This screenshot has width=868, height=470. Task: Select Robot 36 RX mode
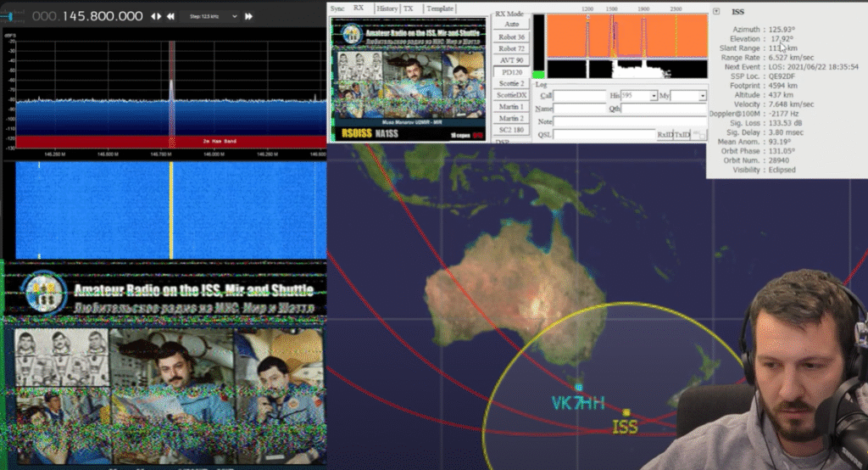click(511, 36)
